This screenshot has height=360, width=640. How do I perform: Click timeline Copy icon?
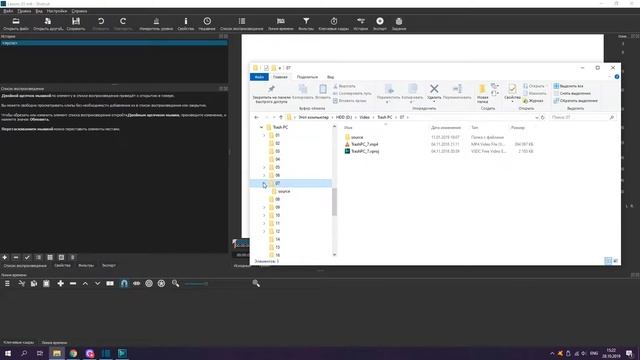34,283
